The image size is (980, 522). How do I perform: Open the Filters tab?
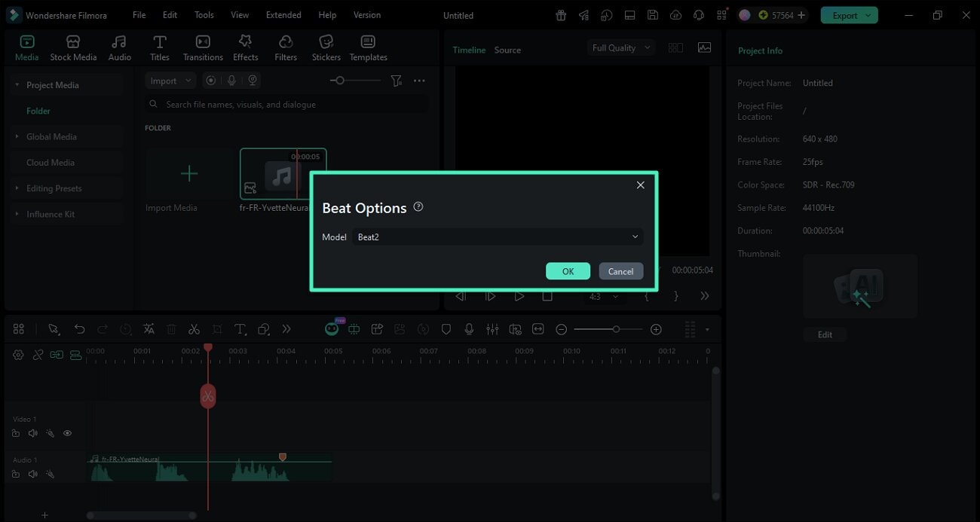pyautogui.click(x=286, y=48)
